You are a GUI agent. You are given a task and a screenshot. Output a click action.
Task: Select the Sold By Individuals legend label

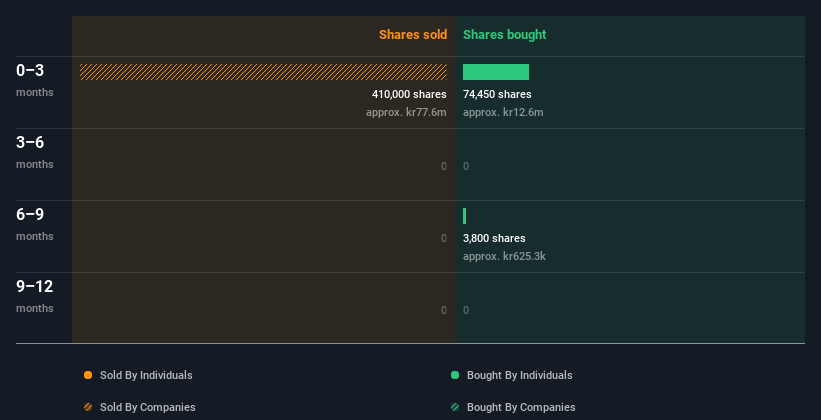click(x=146, y=375)
